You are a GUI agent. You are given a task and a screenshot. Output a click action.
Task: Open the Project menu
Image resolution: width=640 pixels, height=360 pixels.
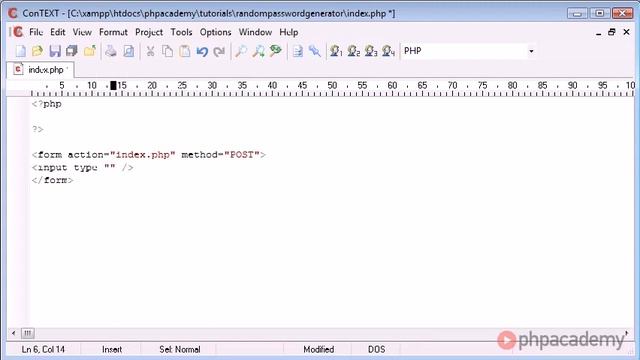149,32
